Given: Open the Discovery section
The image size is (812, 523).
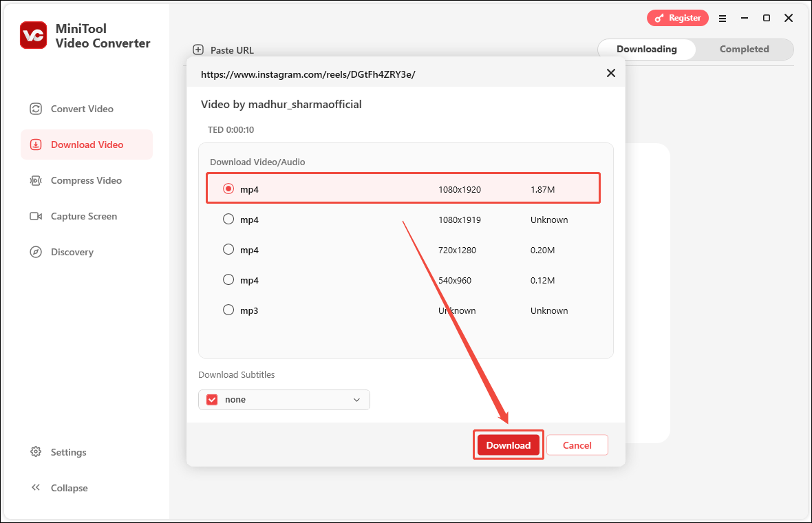Looking at the screenshot, I should tap(87, 252).
